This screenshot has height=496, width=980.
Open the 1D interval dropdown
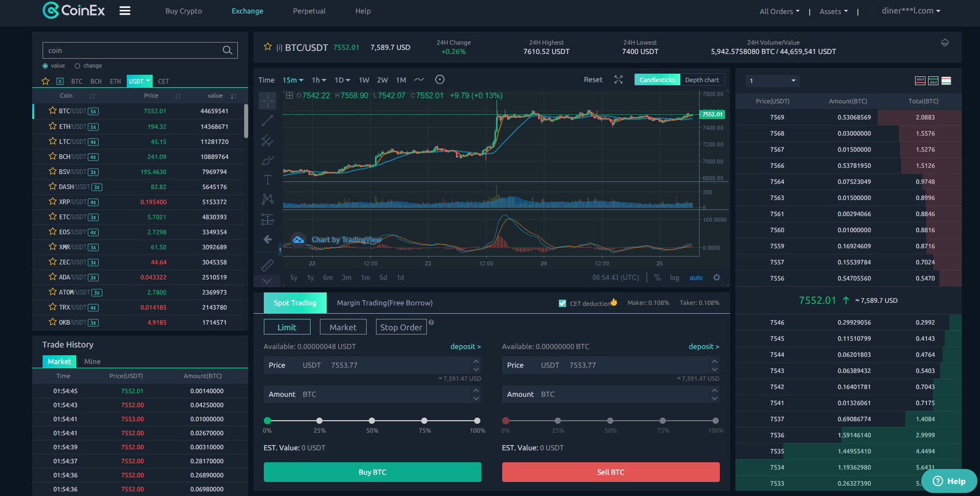(342, 80)
